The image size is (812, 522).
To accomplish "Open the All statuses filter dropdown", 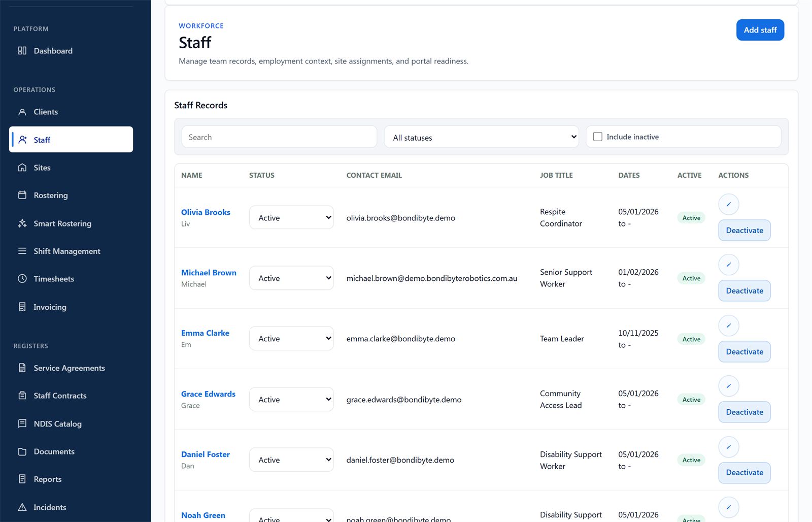I will (x=481, y=137).
